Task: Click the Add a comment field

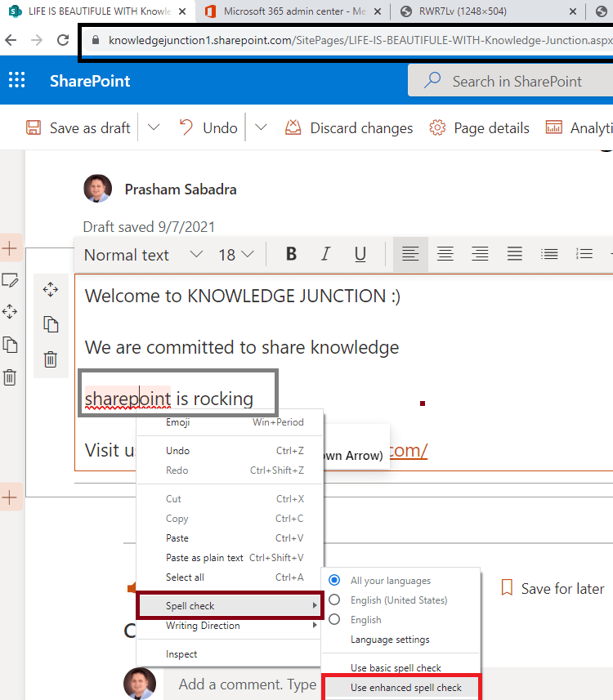Action: [x=248, y=684]
